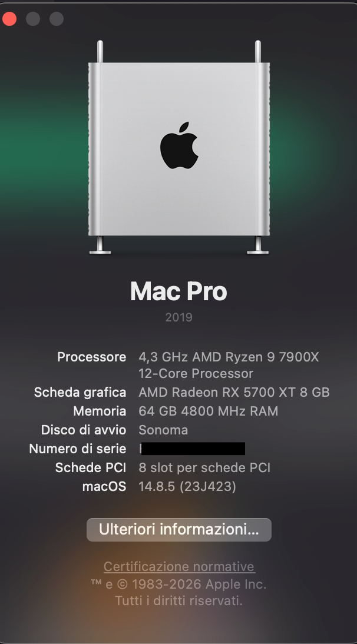The image size is (357, 644).
Task: Click the AMD Ryzen 9 7900X processor value
Action: point(229,365)
